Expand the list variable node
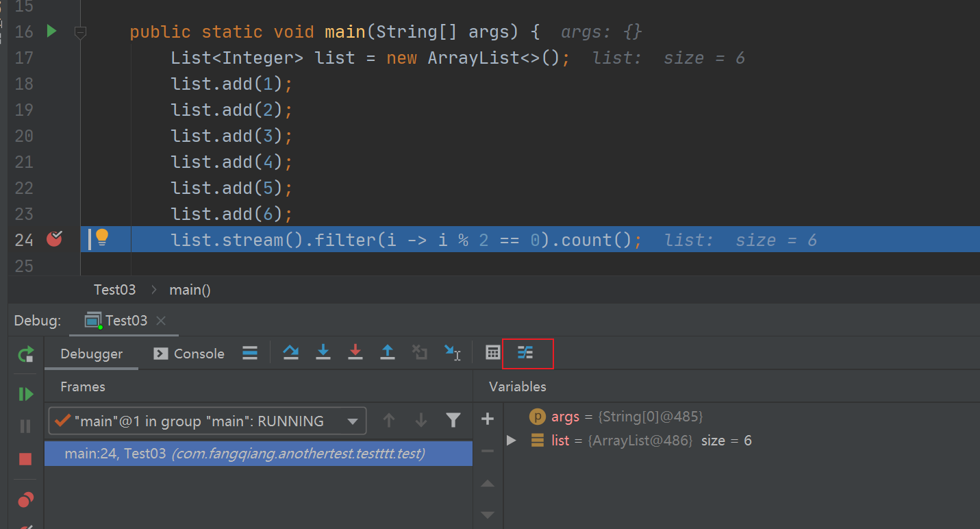980x529 pixels. coord(511,441)
